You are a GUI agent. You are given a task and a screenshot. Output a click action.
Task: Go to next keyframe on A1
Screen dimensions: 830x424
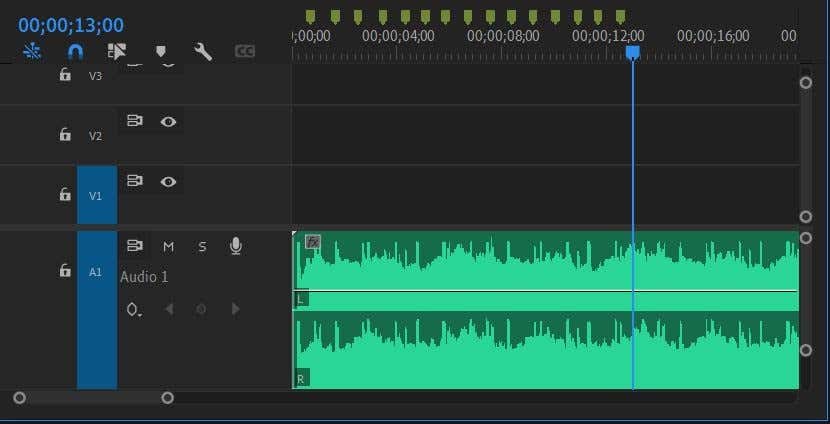coord(236,309)
